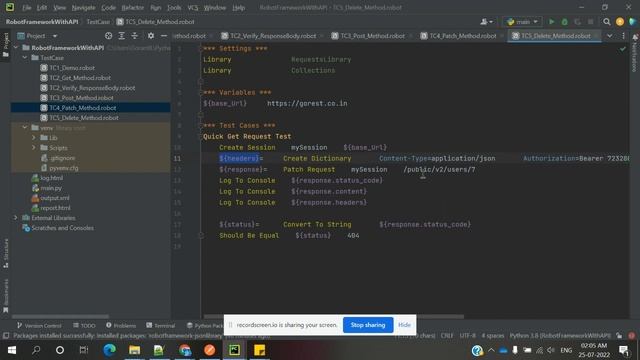This screenshot has height=360, width=640.
Task: Open Microsoft Edge from taskbar
Action: pyautogui.click(x=109, y=350)
